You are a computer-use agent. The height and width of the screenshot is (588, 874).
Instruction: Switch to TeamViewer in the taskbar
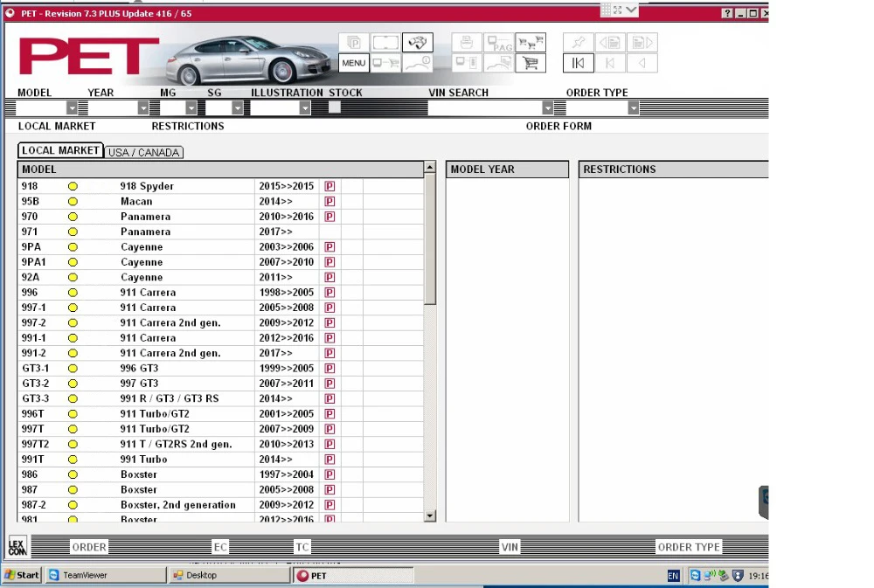click(x=106, y=575)
